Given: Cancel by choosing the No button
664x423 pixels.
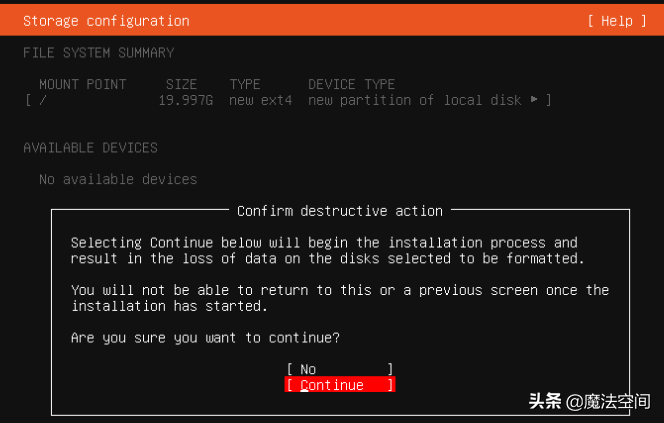Looking at the screenshot, I should [340, 369].
